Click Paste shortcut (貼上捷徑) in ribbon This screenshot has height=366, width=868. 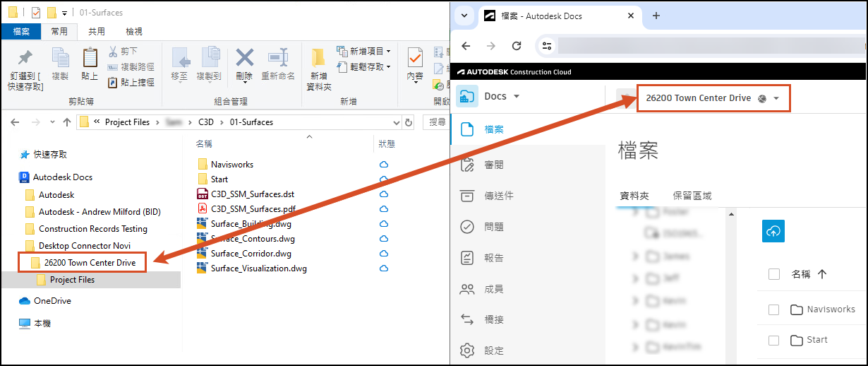[131, 83]
